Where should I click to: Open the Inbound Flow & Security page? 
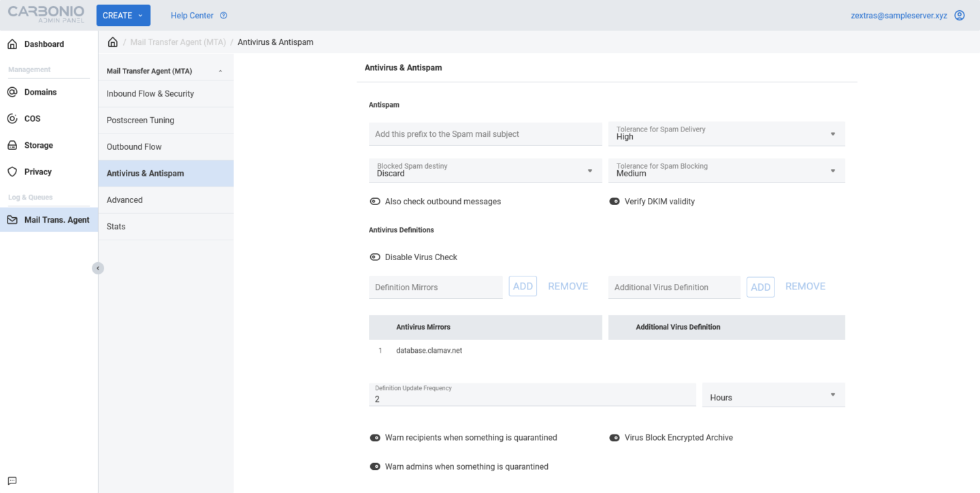150,93
